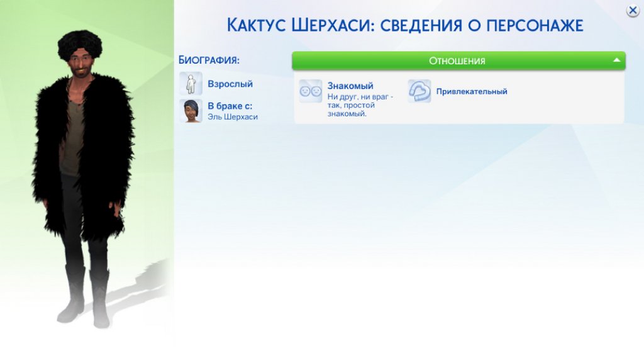Click the 'Ни друг, ни враг' description
Screen dimensions: 644x353
360,105
